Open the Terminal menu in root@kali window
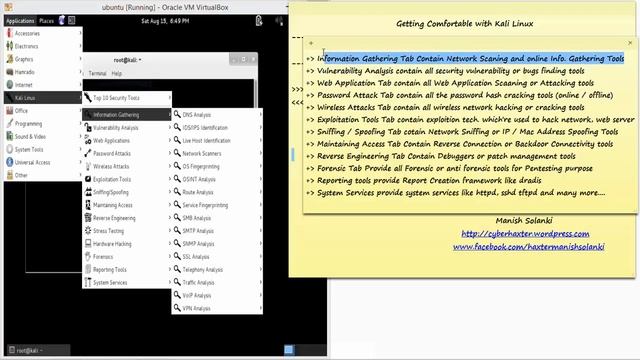Screen dimensions: 640x360 pos(98,73)
